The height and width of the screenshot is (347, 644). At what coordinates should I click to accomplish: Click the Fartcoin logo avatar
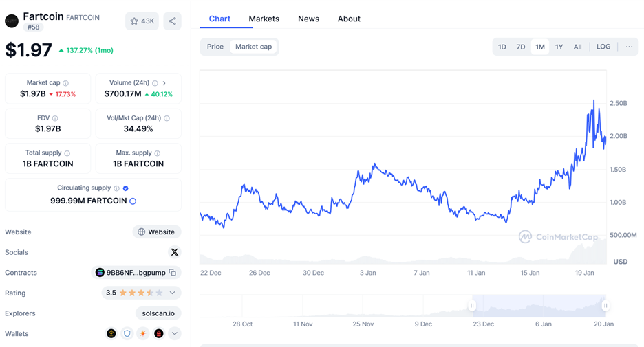(x=12, y=21)
